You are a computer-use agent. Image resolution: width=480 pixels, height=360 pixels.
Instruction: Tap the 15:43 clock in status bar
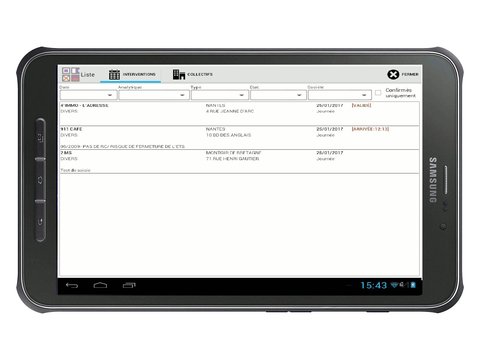(x=374, y=285)
